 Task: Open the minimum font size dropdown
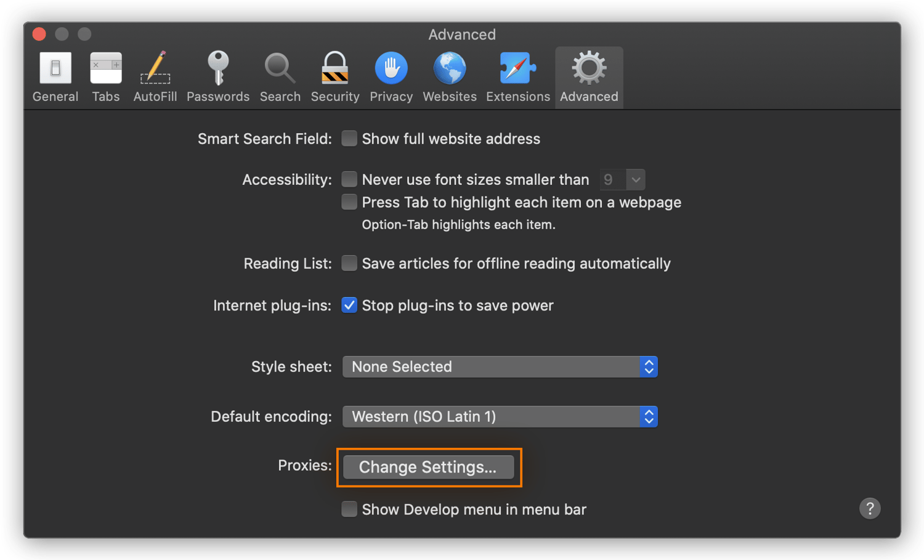(x=635, y=179)
